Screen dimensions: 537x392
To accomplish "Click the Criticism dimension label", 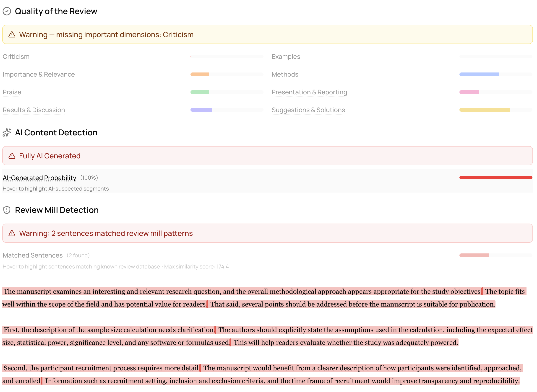I will 16,57.
